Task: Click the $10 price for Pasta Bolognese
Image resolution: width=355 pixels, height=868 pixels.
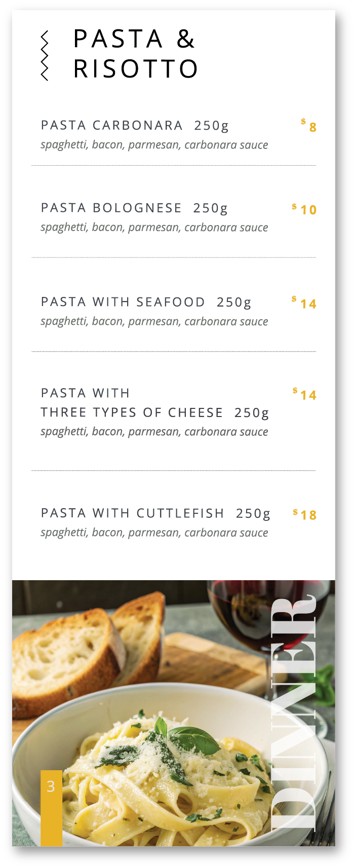Action: tap(304, 209)
